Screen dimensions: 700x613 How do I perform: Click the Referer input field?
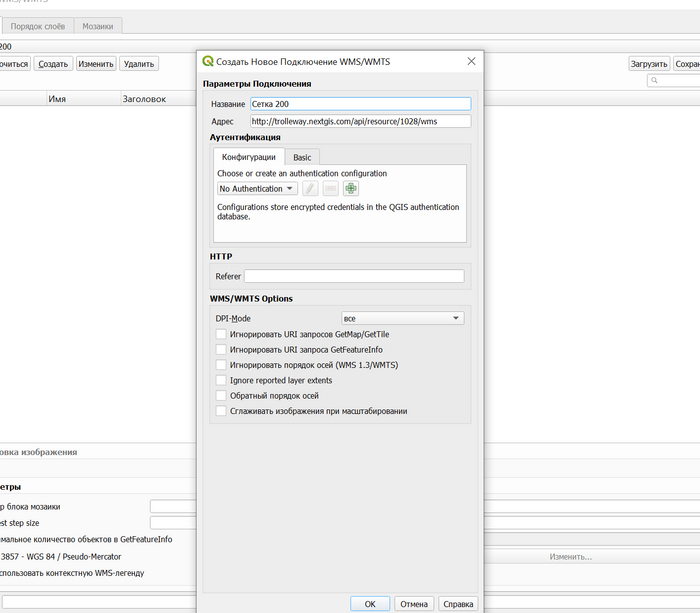pyautogui.click(x=354, y=276)
